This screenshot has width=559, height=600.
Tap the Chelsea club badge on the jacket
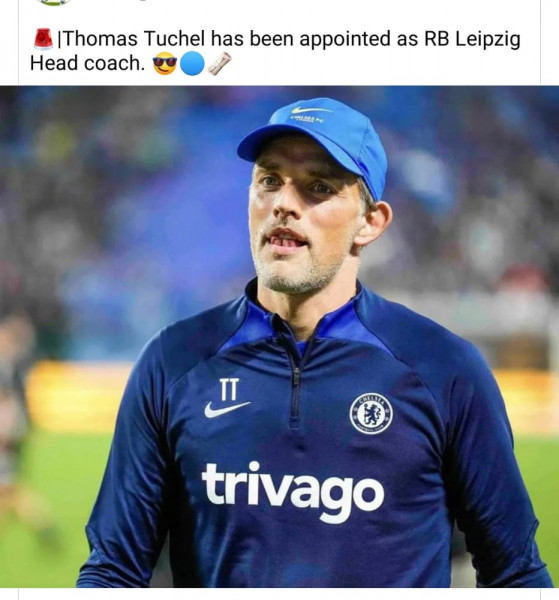point(371,414)
